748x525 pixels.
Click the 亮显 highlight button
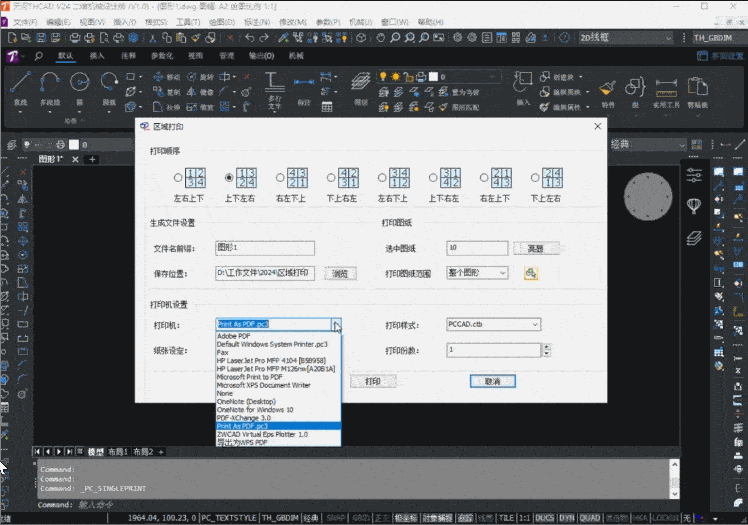coord(536,248)
